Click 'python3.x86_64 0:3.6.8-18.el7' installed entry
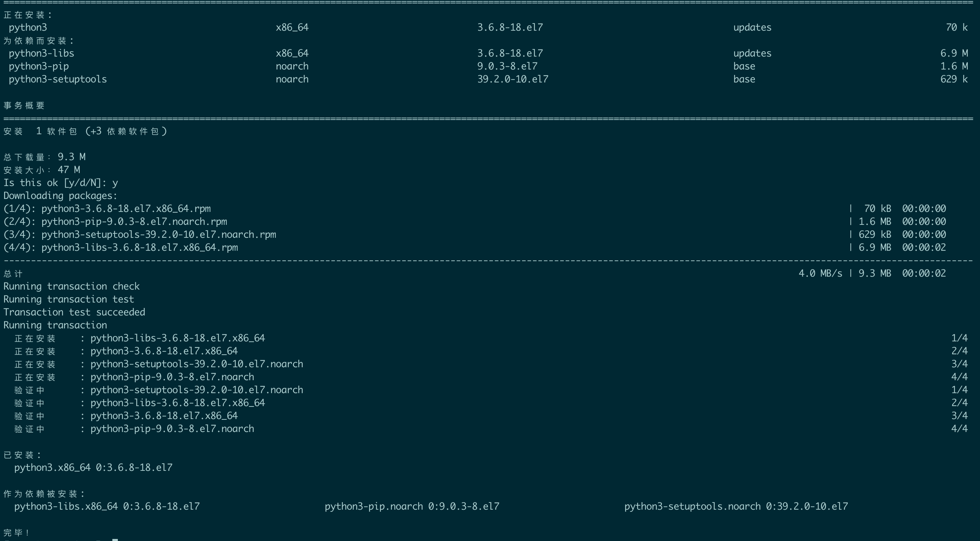Image resolution: width=980 pixels, height=541 pixels. [93, 467]
